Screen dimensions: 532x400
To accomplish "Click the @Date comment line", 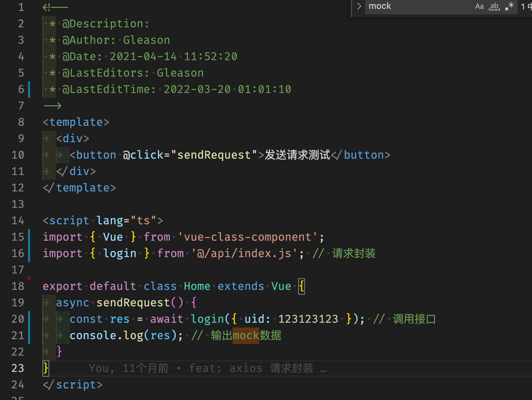I will pos(143,56).
